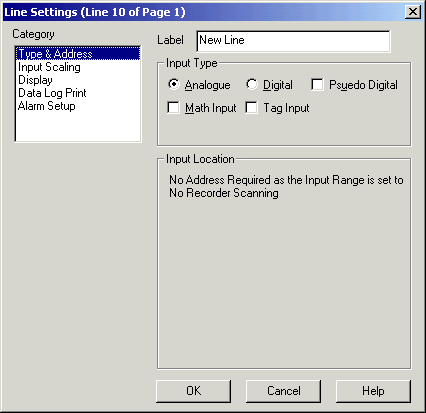This screenshot has height=413, width=426.
Task: Click empty space in the Category list
Action: (78, 127)
